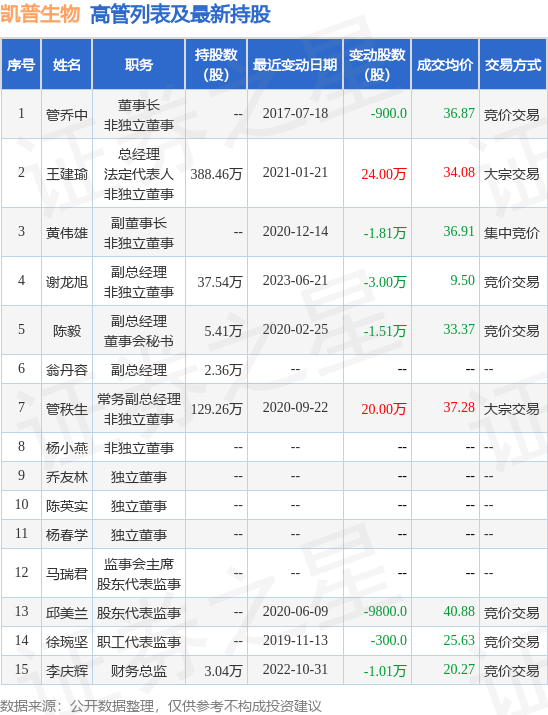Click the holdings value 3.04万
Viewport: 548px width, 715px height.
223,671
